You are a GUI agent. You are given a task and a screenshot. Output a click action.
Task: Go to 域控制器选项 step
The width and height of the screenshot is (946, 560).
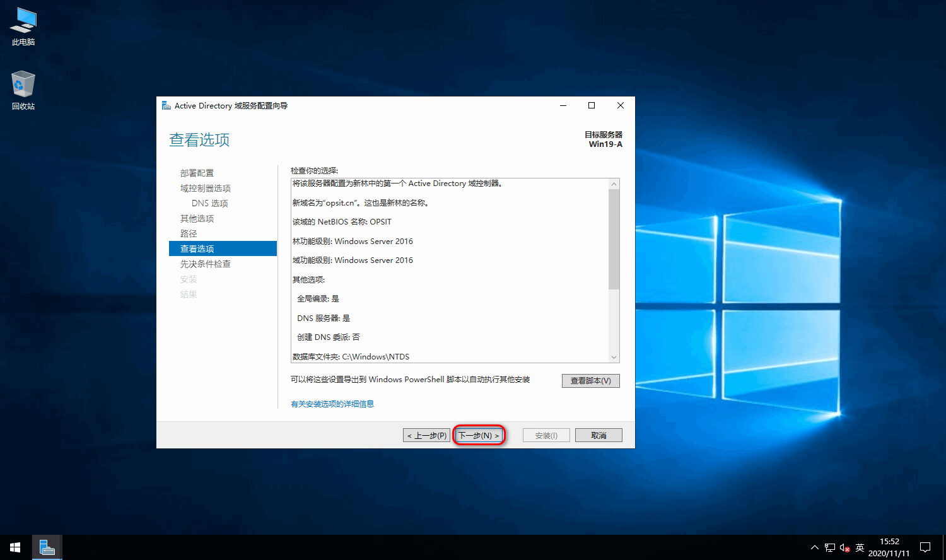206,188
